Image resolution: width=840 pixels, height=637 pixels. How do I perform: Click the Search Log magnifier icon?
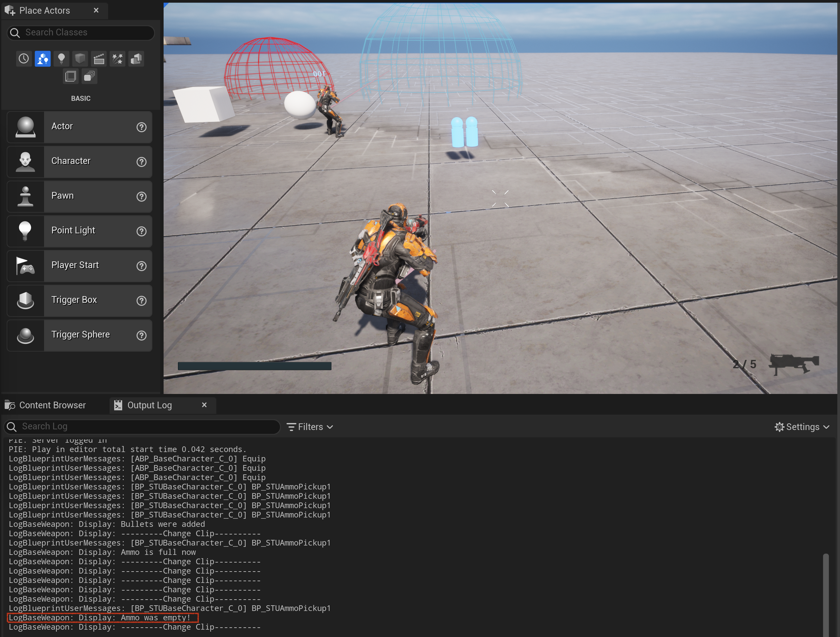click(12, 427)
